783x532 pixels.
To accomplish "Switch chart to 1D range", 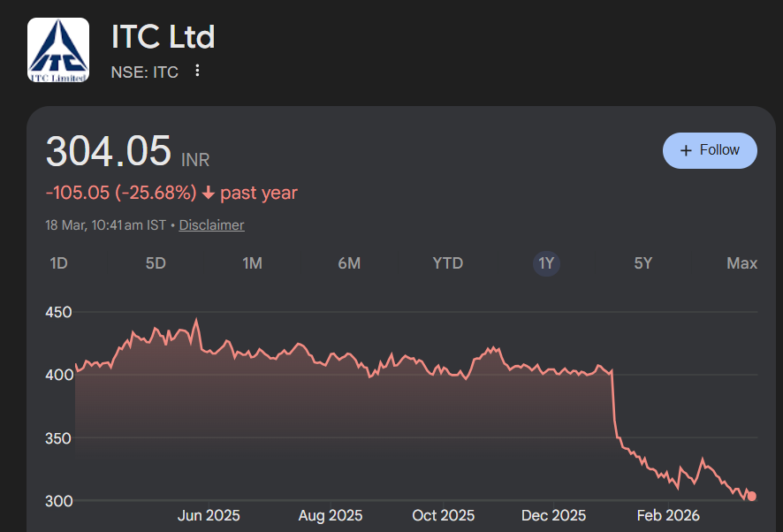I will 58,263.
